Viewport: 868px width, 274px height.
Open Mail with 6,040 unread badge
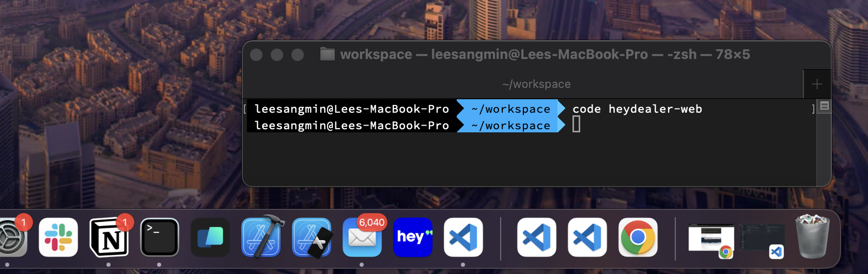[x=362, y=238]
